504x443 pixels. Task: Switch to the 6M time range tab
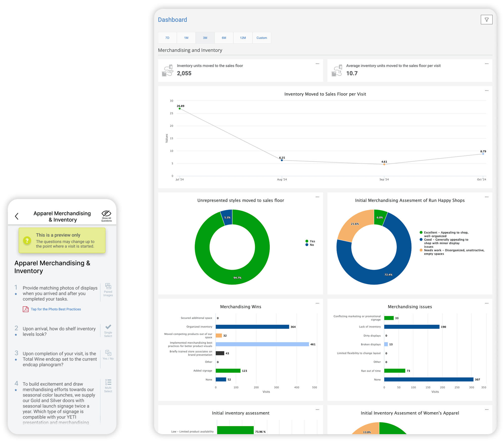(224, 38)
